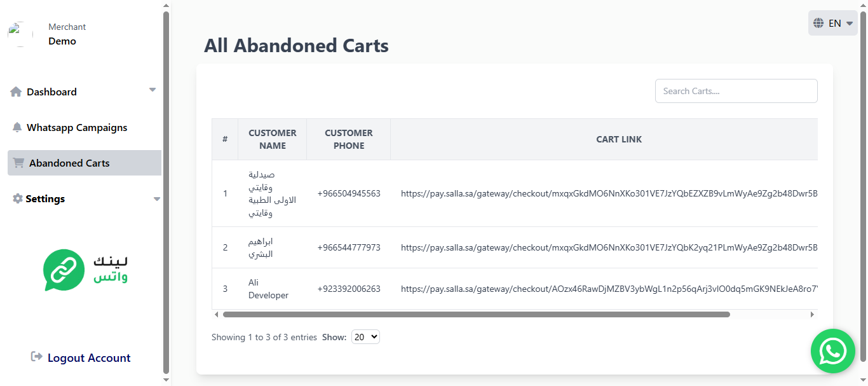Click the globe language icon

tap(818, 24)
